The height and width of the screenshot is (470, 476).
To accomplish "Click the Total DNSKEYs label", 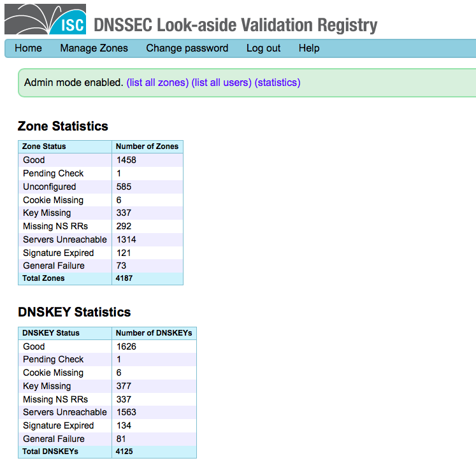I will point(50,452).
